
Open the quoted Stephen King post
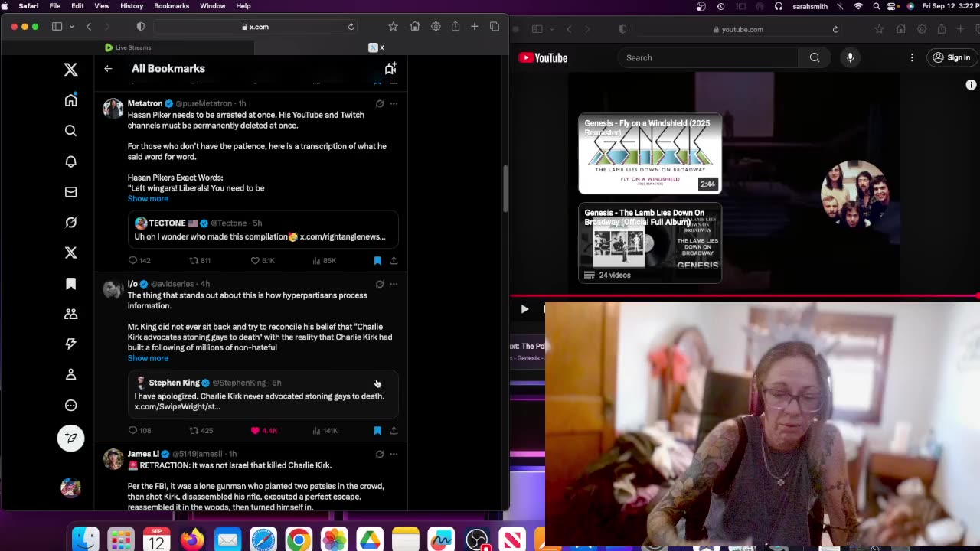pyautogui.click(x=263, y=394)
